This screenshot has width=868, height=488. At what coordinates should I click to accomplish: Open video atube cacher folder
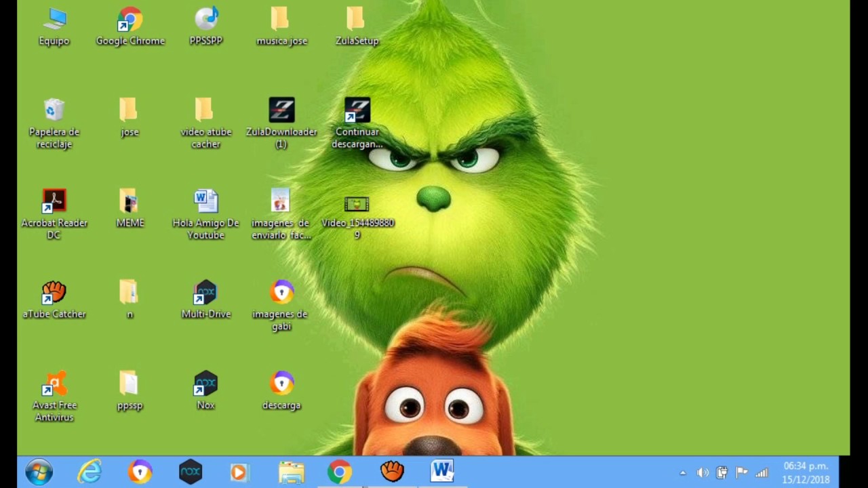[x=205, y=123]
